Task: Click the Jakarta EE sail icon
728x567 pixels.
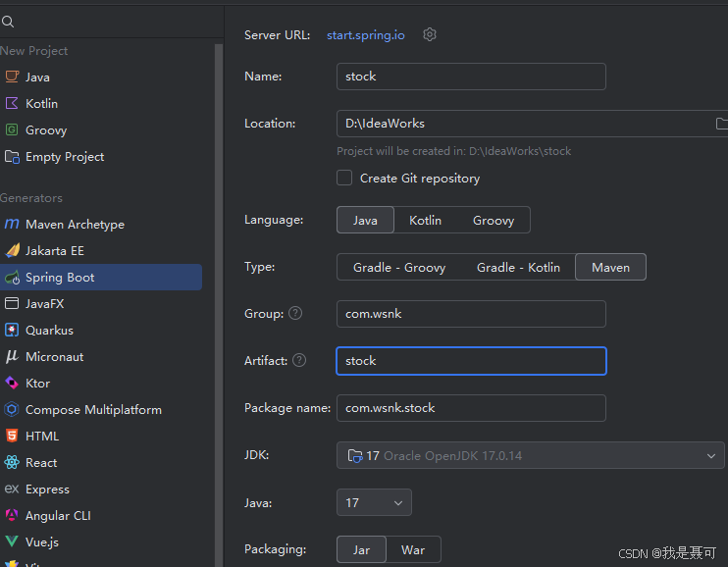Action: (12, 250)
